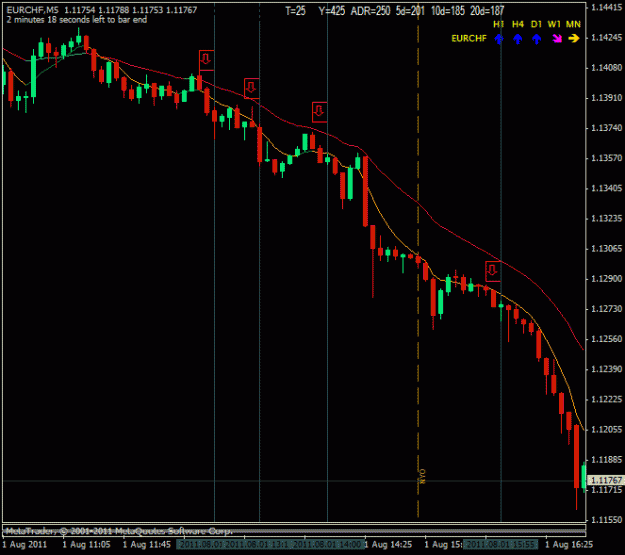This screenshot has height=555, width=625.
Task: Click the 1.13570 price scale label
Action: coord(606,158)
